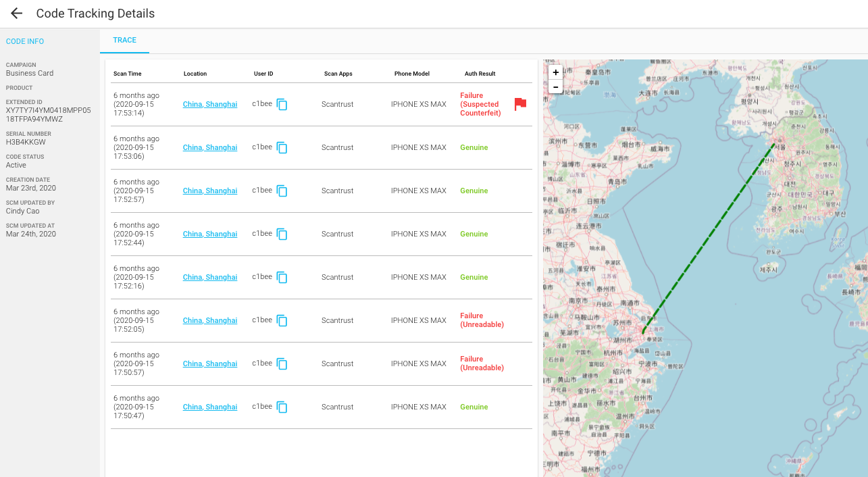This screenshot has width=868, height=477.
Task: Open China, Shanghai link for 17:52:05 scan
Action: pyautogui.click(x=210, y=321)
